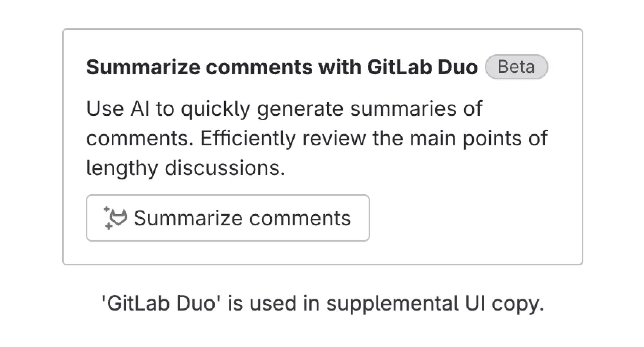Screen dimensions: 644x347
Task: Click the word 'comments' in the button label
Action: [300, 218]
